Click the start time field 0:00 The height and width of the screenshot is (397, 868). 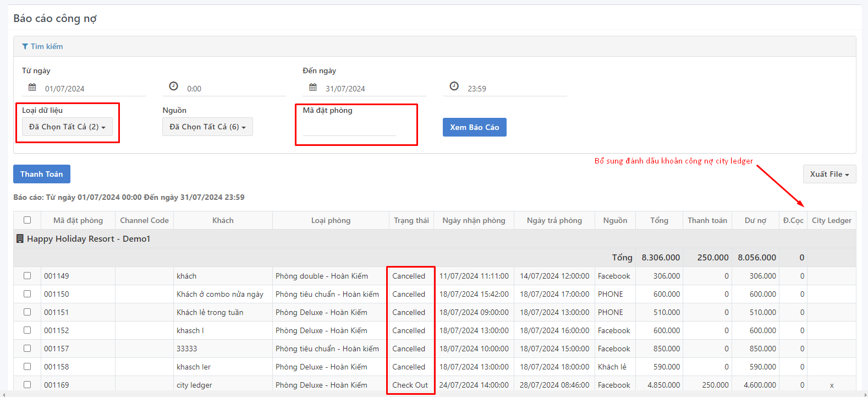[x=235, y=89]
